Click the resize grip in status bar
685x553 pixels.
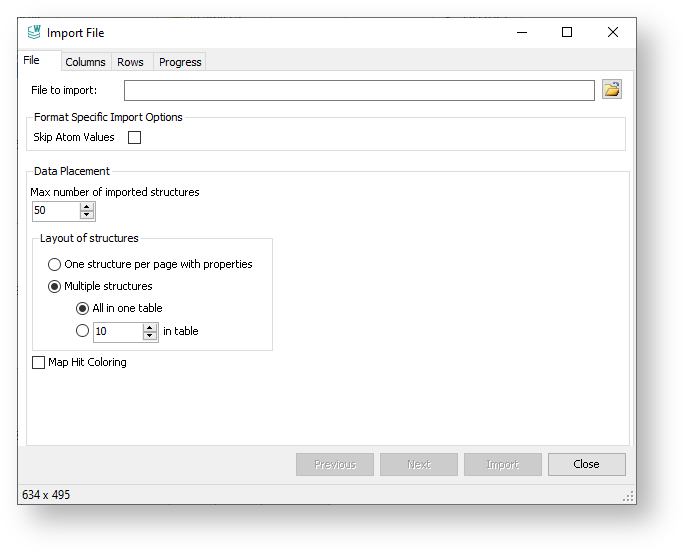click(x=628, y=496)
